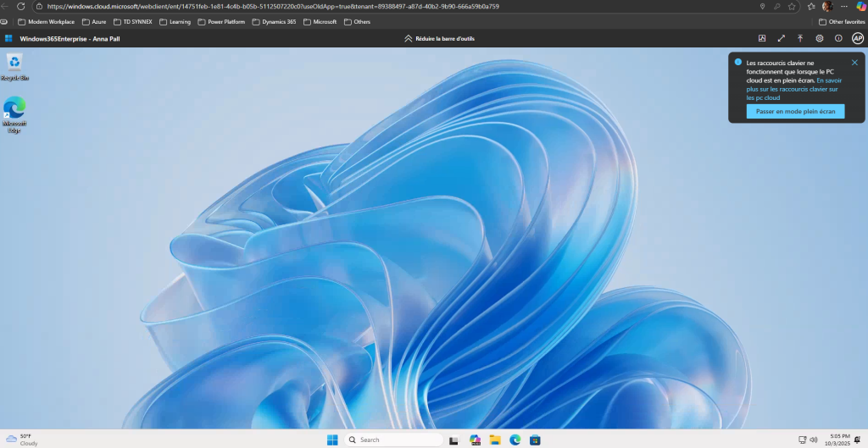This screenshot has height=448, width=868.
Task: Click the Windows Start button
Action: [x=332, y=440]
